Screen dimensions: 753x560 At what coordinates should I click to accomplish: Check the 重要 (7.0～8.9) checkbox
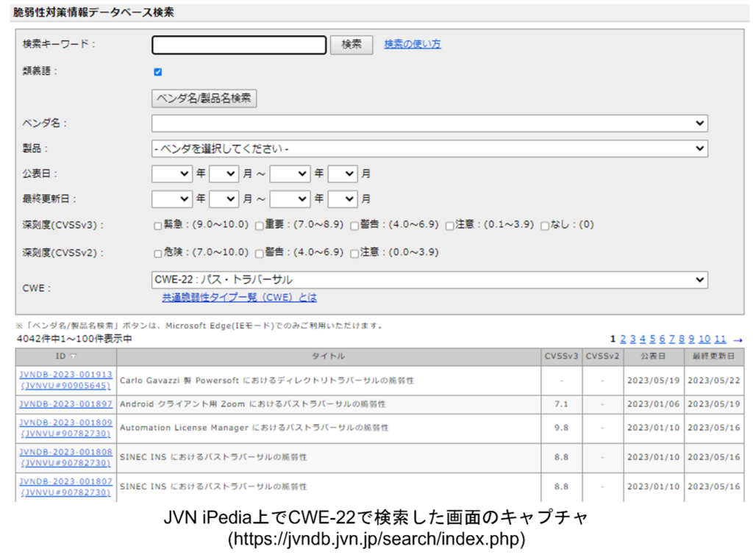tap(260, 226)
